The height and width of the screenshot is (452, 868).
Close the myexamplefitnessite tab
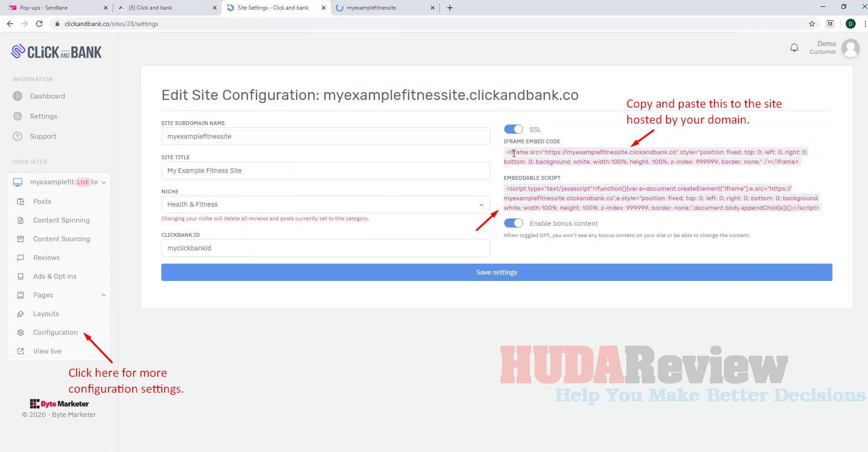(433, 8)
